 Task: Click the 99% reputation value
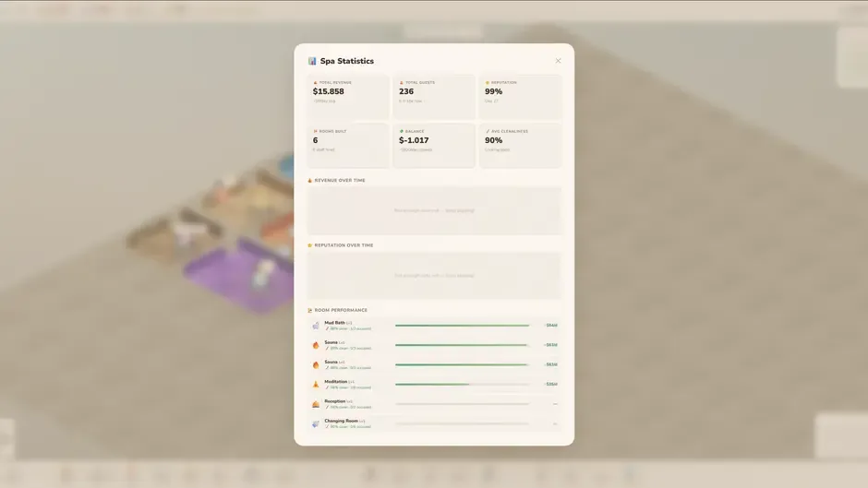click(x=494, y=91)
